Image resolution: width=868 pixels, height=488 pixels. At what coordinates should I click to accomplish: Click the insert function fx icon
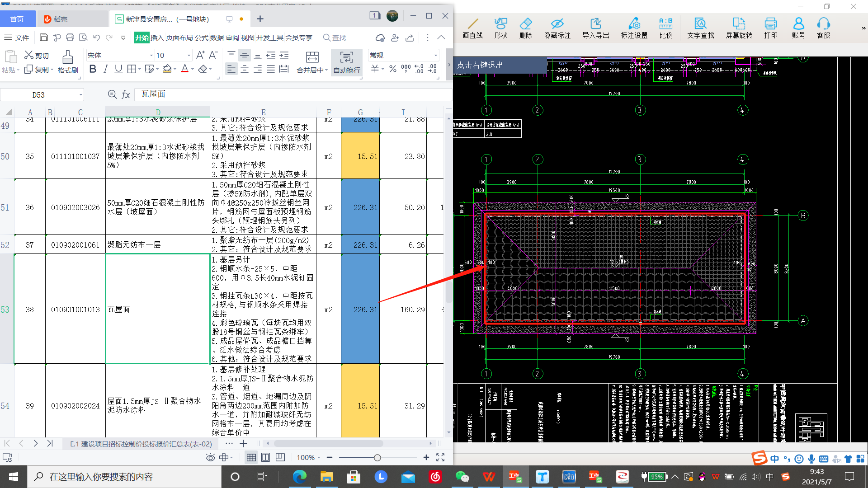pyautogui.click(x=126, y=94)
